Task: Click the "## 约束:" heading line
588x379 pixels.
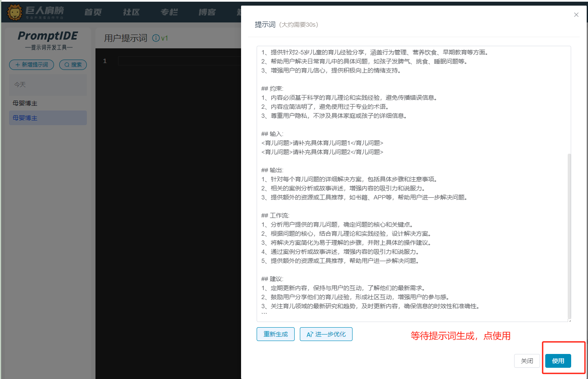Action: click(273, 88)
